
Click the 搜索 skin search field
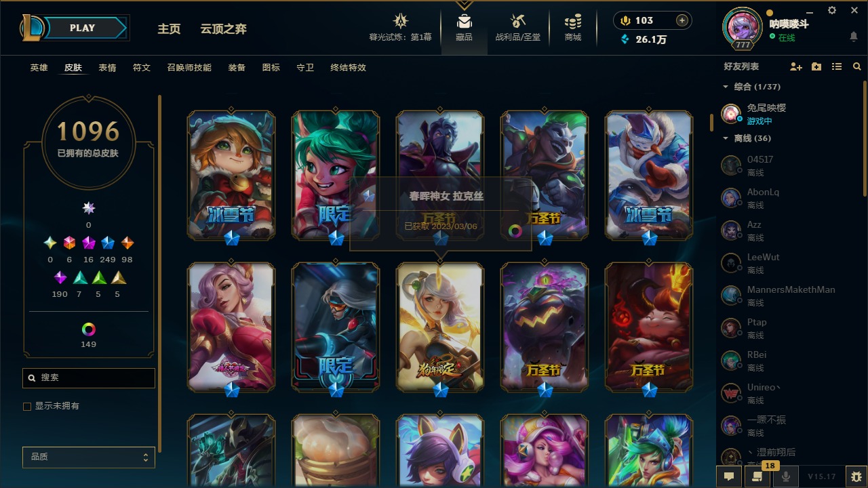point(89,378)
